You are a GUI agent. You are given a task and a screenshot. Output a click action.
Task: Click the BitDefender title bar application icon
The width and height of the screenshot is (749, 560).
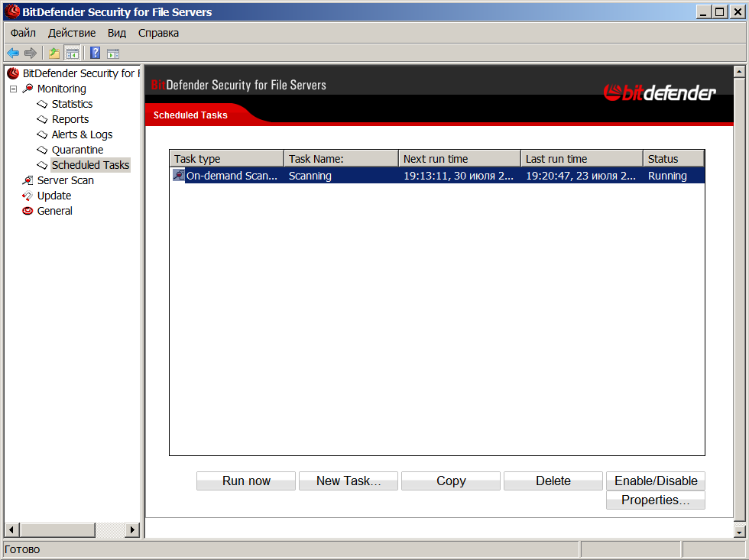tap(12, 11)
